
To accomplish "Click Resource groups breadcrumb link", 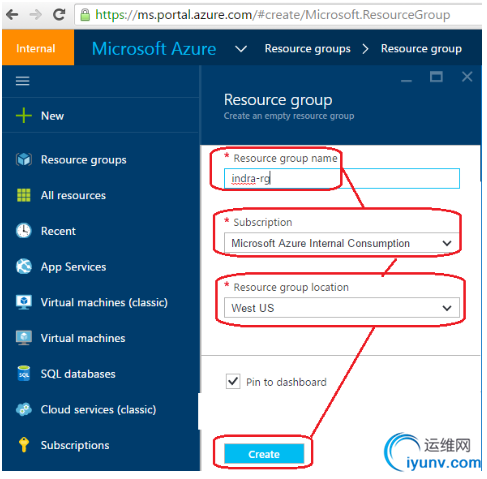I will [x=308, y=49].
